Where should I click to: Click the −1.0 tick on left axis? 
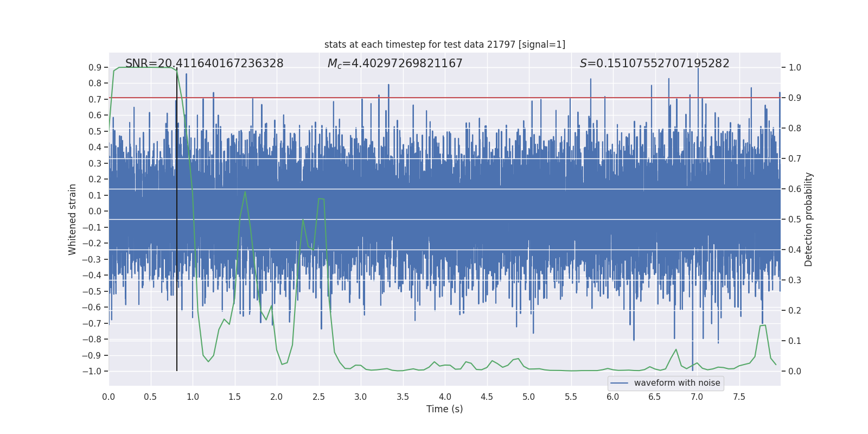click(92, 371)
